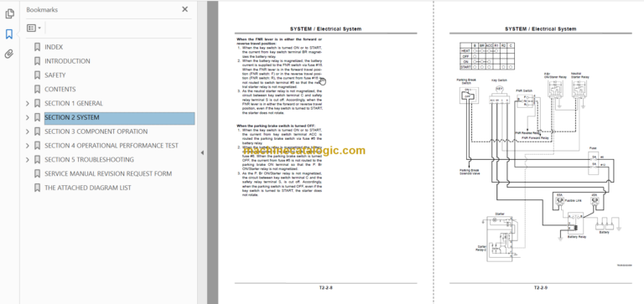Click bookmark icon beside THE ATTACHED DIAGRAM LIST
Viewport: 644px width, 304px height.
pos(37,188)
